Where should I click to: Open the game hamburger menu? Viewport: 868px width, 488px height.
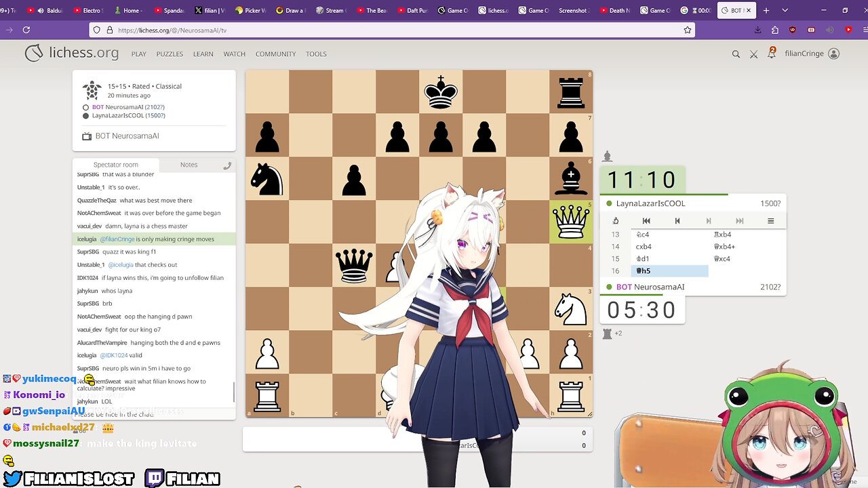770,220
